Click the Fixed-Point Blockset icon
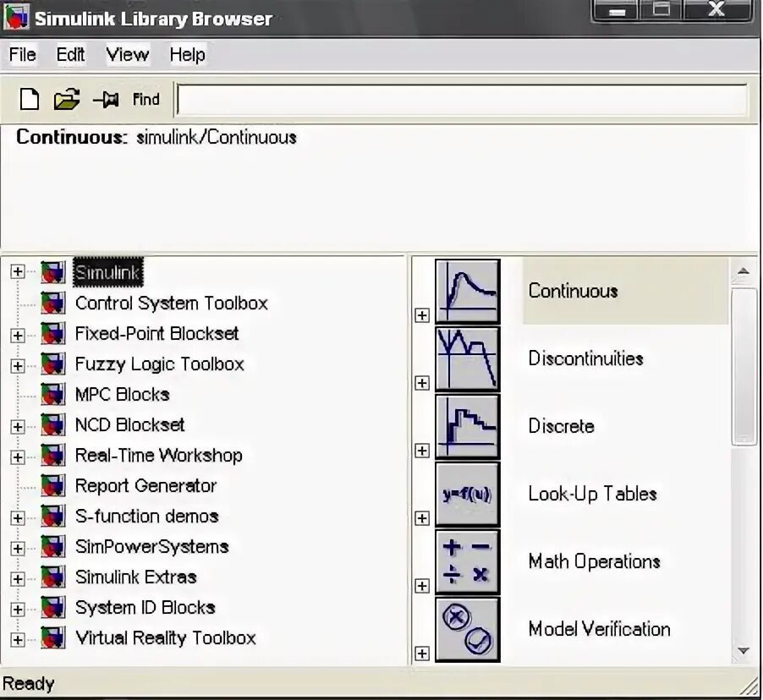The height and width of the screenshot is (700, 763). (53, 333)
